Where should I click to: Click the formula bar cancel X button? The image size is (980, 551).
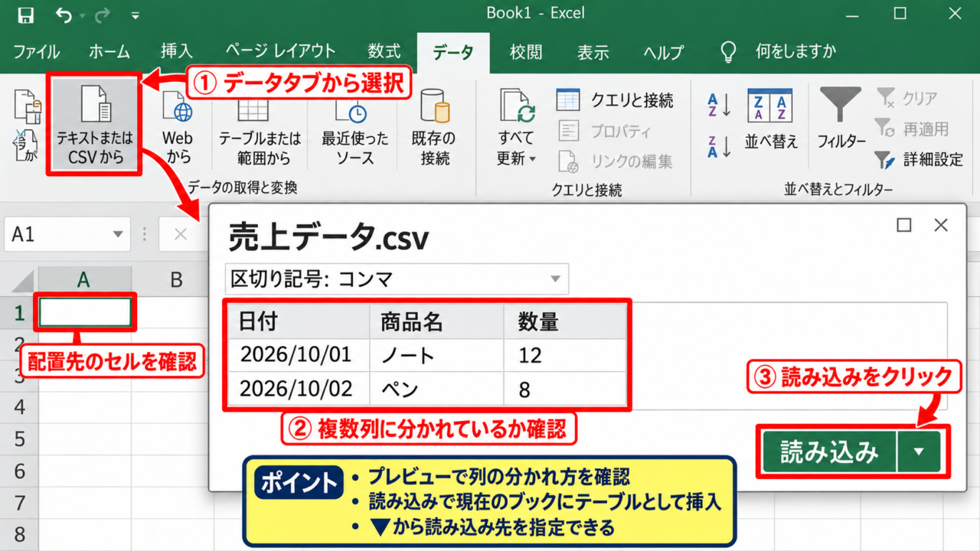[180, 234]
